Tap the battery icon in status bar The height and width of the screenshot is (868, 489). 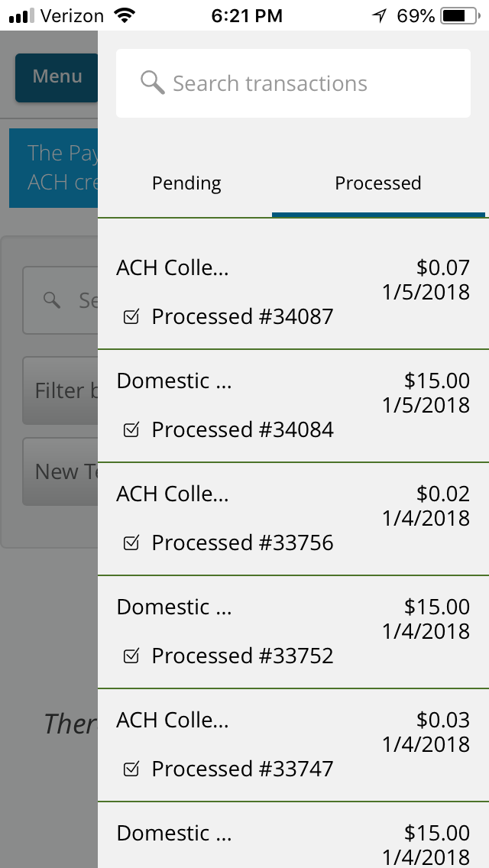(x=457, y=15)
